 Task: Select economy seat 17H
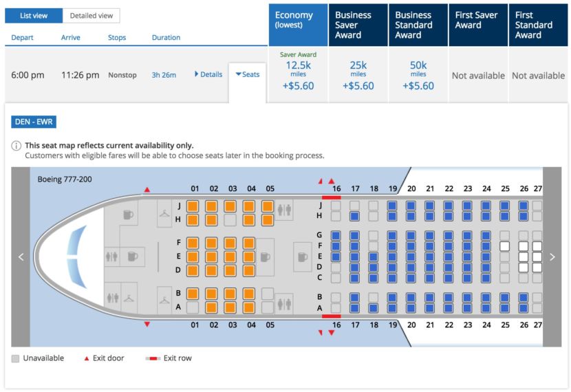tap(355, 217)
